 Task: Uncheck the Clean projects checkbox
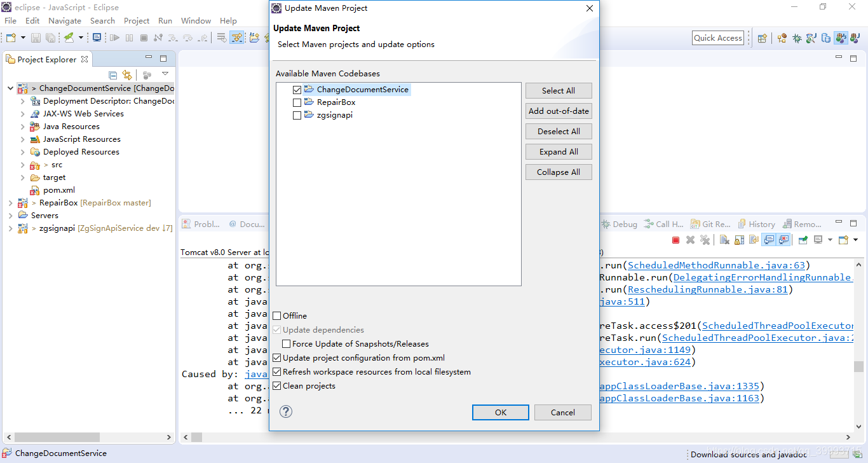coord(276,385)
